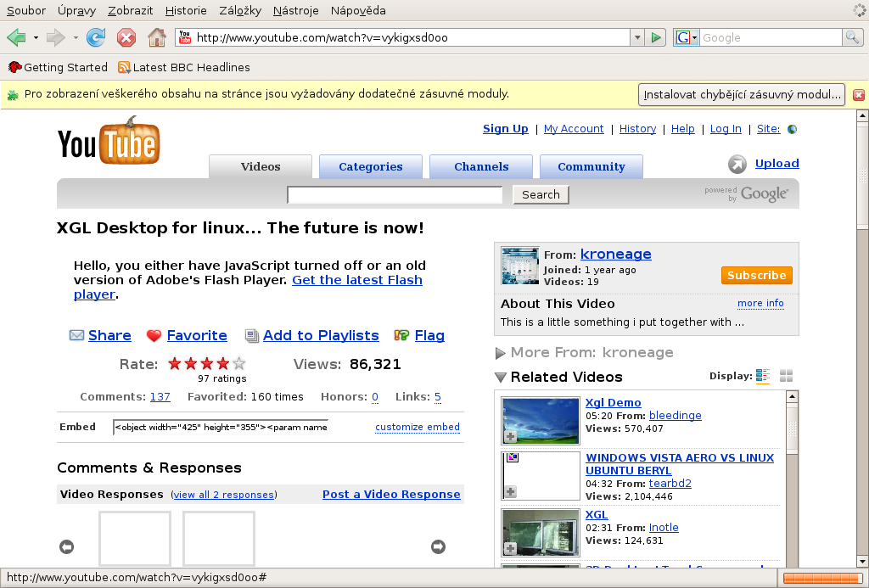Switch to the Channels tab
The height and width of the screenshot is (588, 869).
coord(481,167)
